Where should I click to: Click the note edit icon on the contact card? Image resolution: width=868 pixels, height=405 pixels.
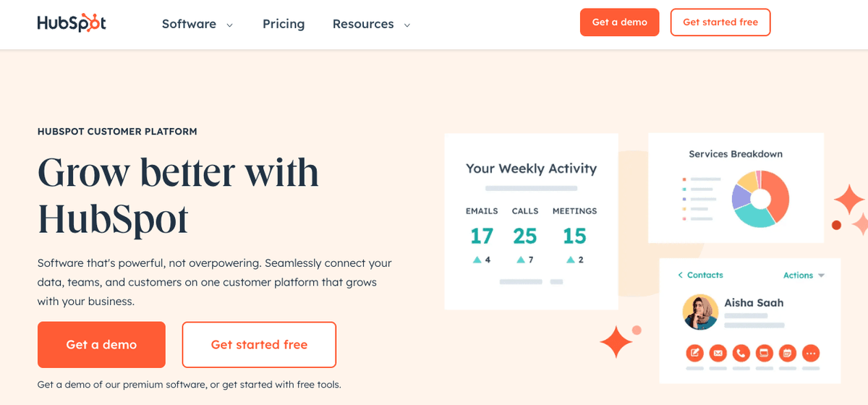[x=694, y=353]
